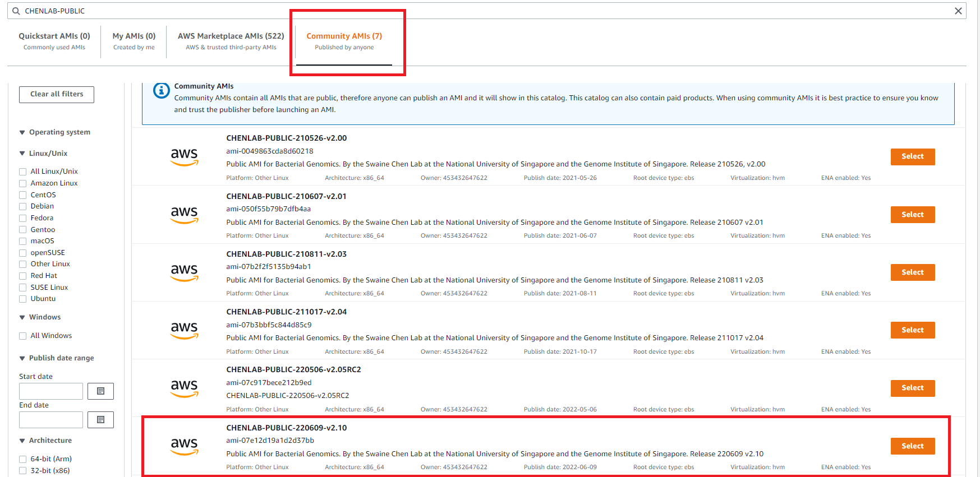980x477 pixels.
Task: Check the Red Hat filter
Action: tap(23, 276)
